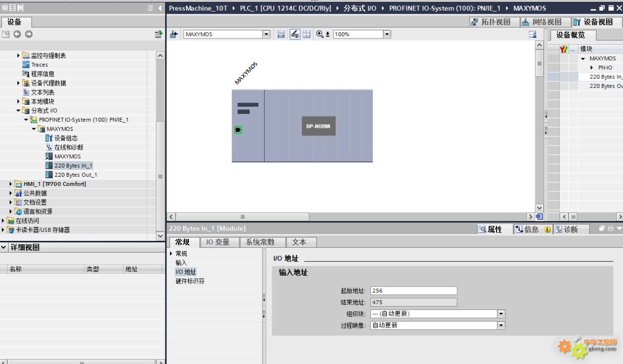This screenshot has width=623, height=364.
Task: Click the network view icon before device selector
Action: [x=173, y=34]
